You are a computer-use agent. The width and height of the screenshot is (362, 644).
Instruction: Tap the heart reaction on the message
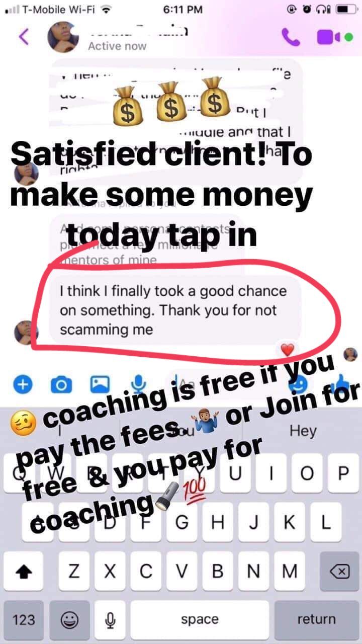pyautogui.click(x=287, y=350)
